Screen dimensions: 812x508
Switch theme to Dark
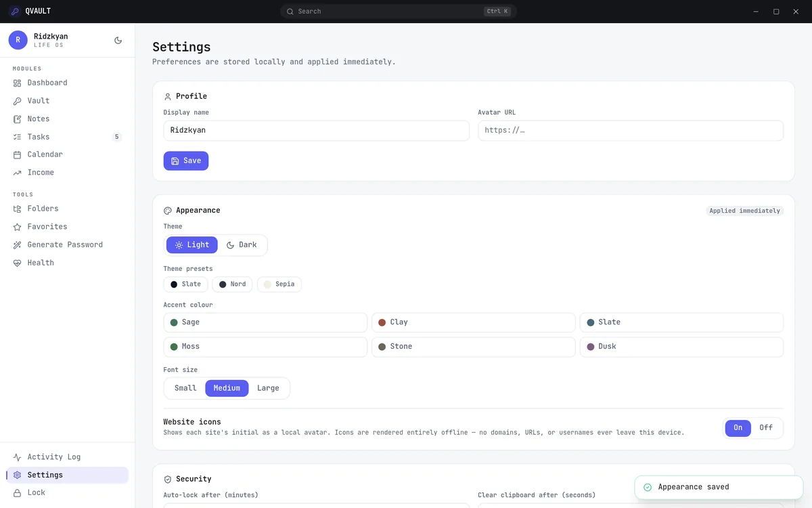pyautogui.click(x=242, y=245)
